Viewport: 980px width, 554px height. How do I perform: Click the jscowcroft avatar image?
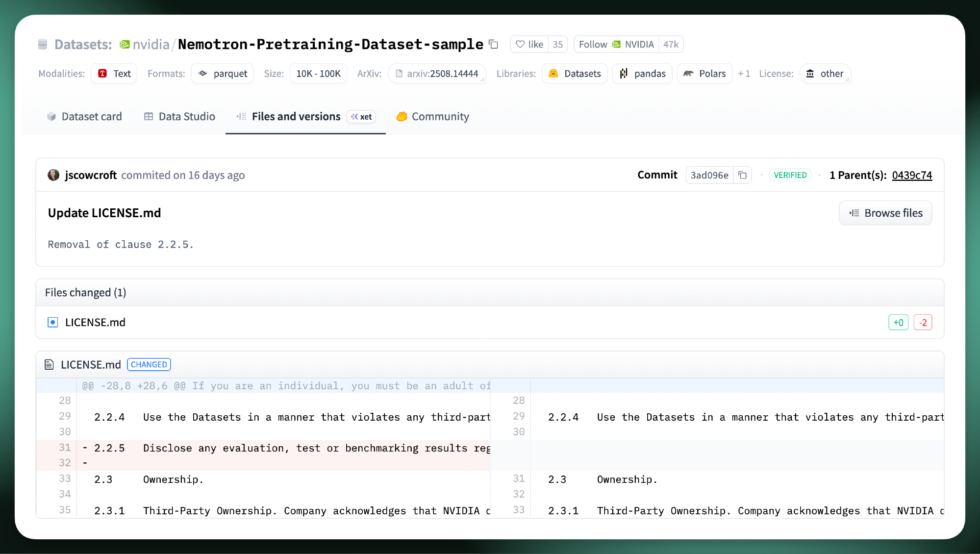(x=53, y=175)
